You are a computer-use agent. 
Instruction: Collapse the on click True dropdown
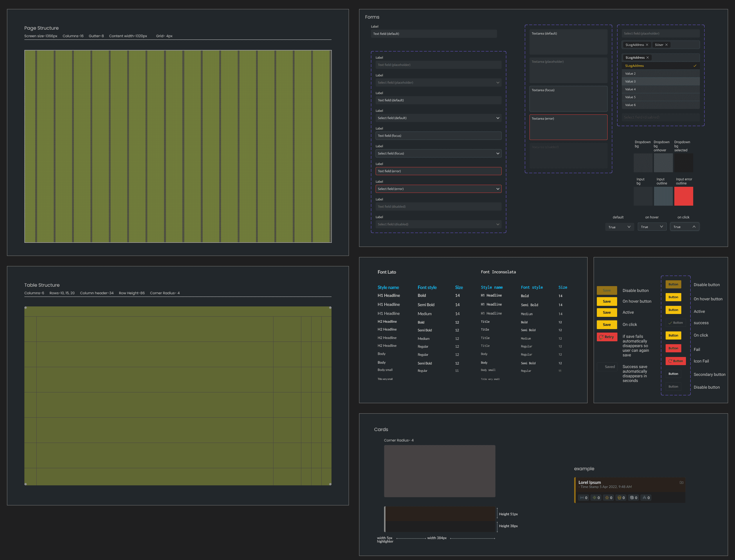pos(694,227)
